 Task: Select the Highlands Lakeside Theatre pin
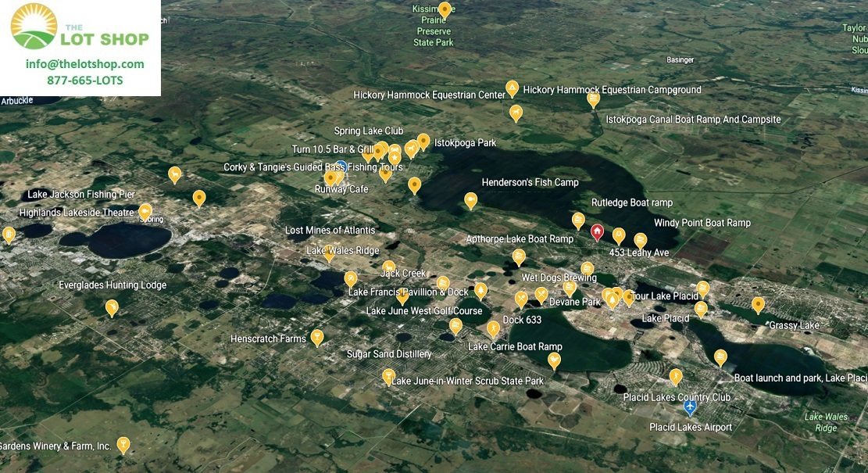click(x=145, y=211)
